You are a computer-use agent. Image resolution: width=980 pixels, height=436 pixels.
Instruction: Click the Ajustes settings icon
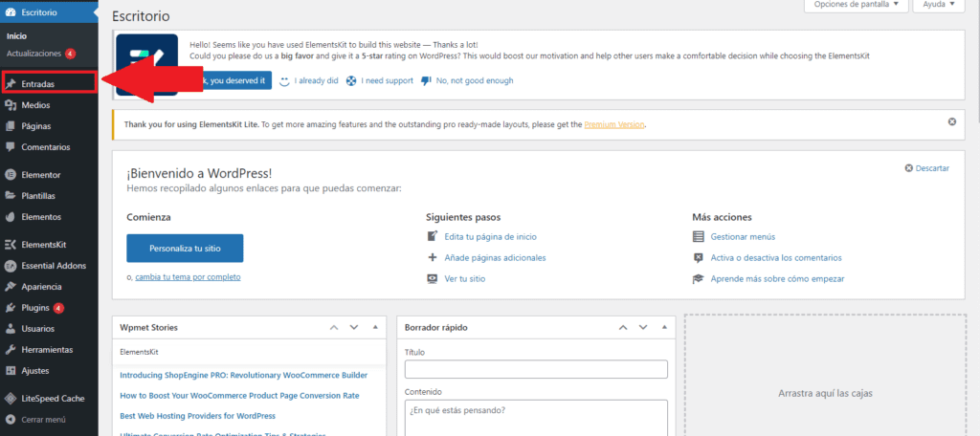pyautogui.click(x=10, y=370)
